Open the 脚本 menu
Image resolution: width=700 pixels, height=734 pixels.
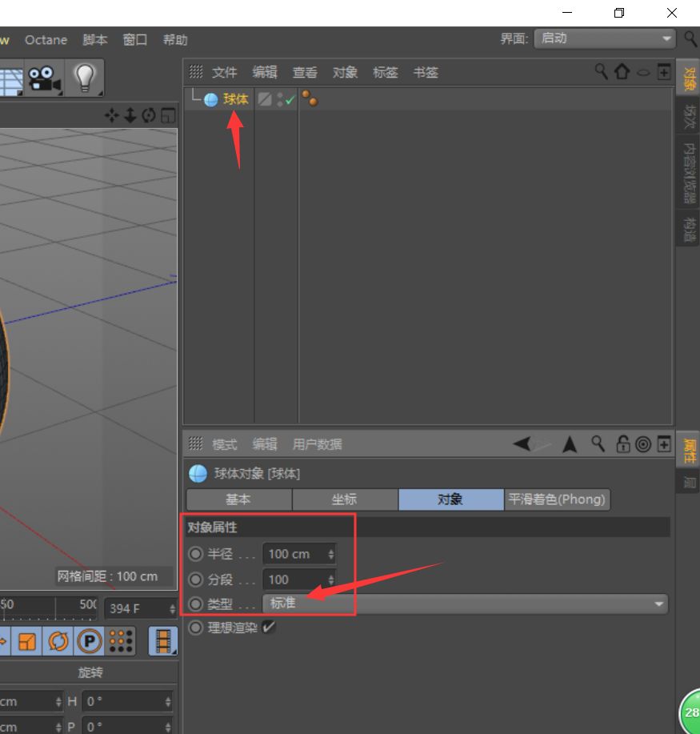pos(95,40)
